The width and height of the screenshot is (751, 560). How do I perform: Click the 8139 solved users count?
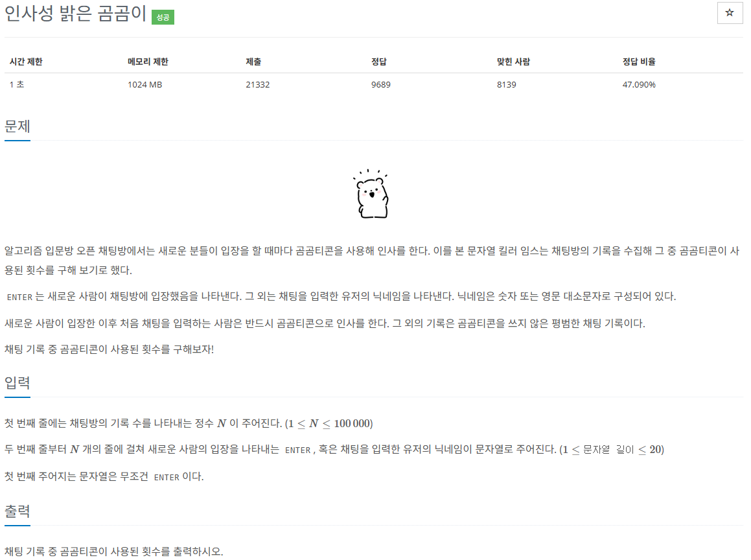coord(506,85)
